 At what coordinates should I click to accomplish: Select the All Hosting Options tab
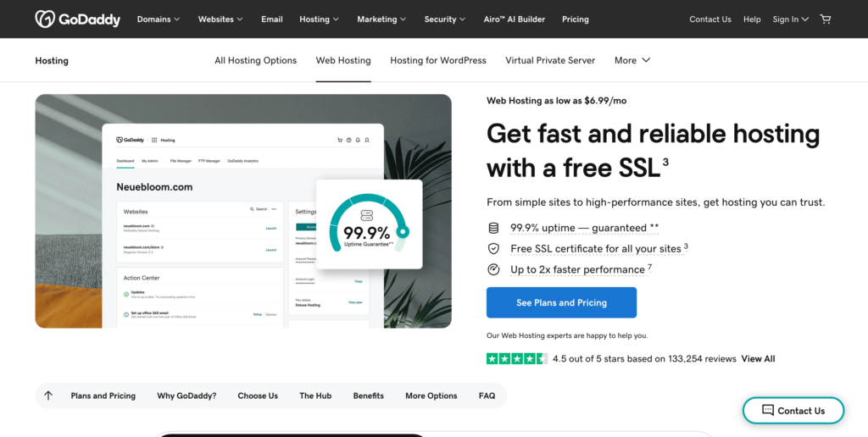pos(256,60)
